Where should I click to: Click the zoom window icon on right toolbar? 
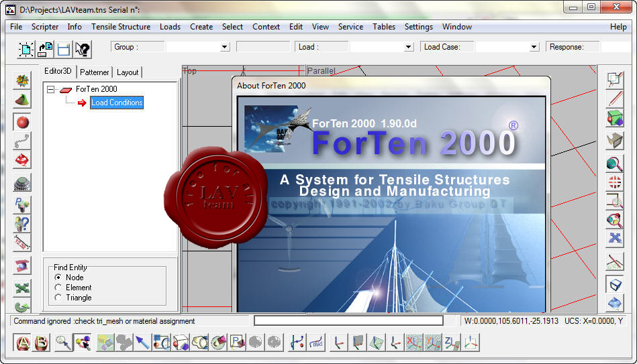pos(615,200)
